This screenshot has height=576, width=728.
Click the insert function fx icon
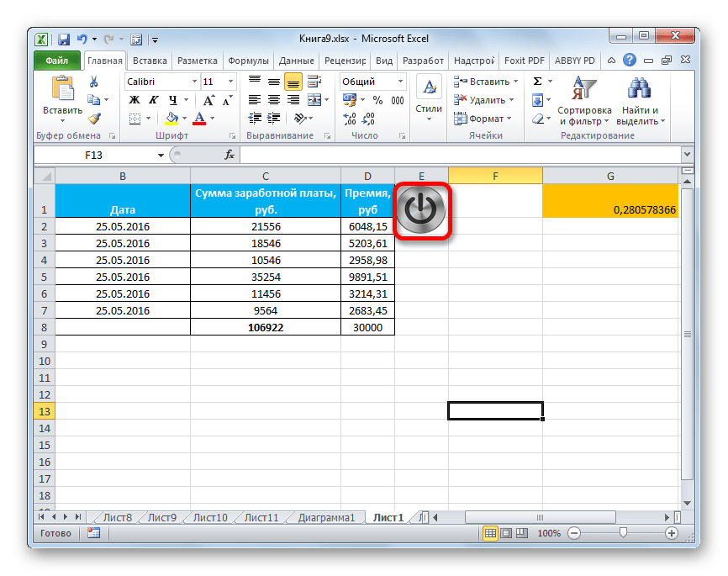click(x=229, y=156)
